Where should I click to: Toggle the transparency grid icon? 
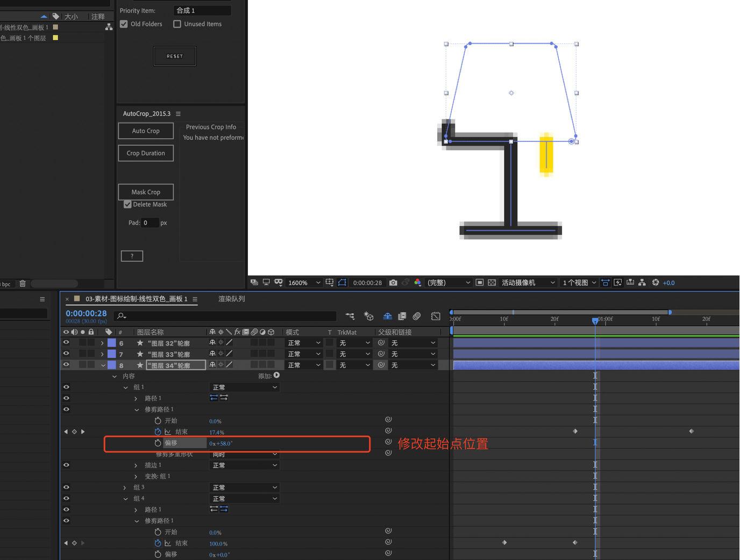pyautogui.click(x=492, y=283)
